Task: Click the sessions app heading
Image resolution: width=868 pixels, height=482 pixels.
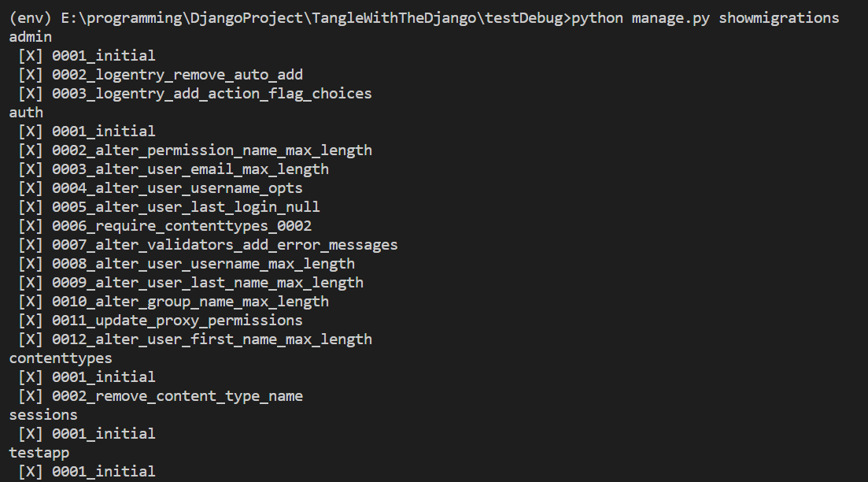Action: point(43,415)
